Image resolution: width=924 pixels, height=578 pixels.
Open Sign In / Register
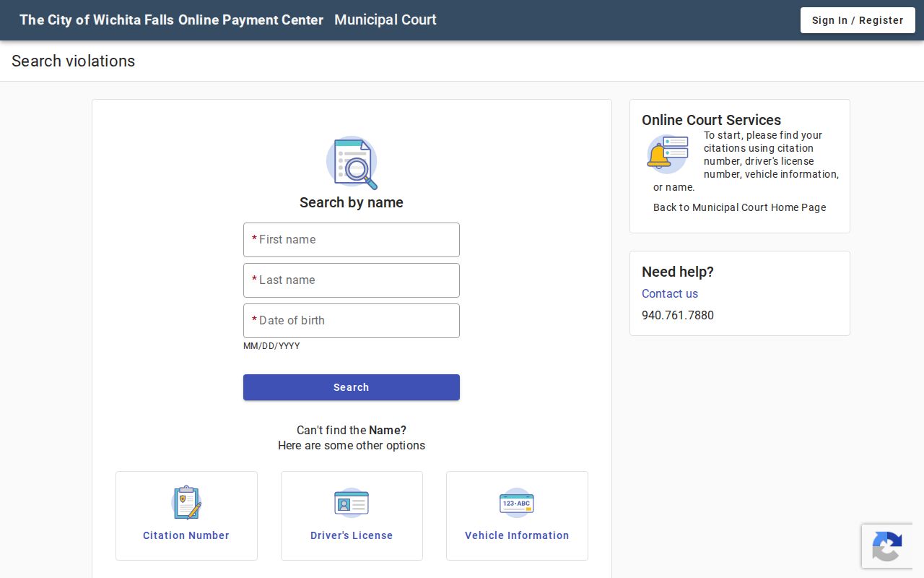click(x=858, y=20)
